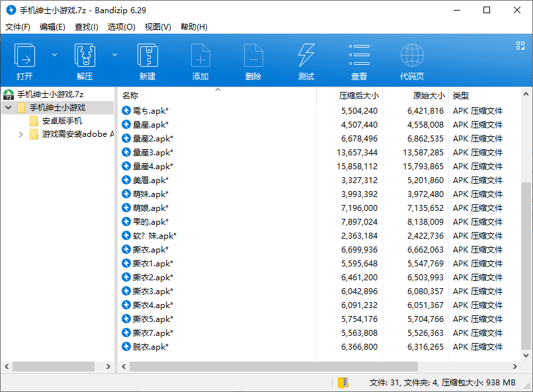Open the dropdown arrow beside 打开
533x392 pixels.
[x=54, y=55]
